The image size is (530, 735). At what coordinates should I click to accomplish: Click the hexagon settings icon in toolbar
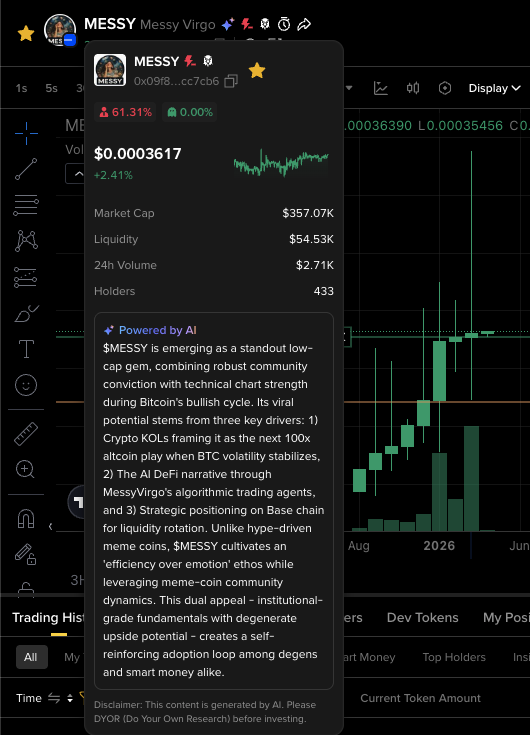click(445, 88)
